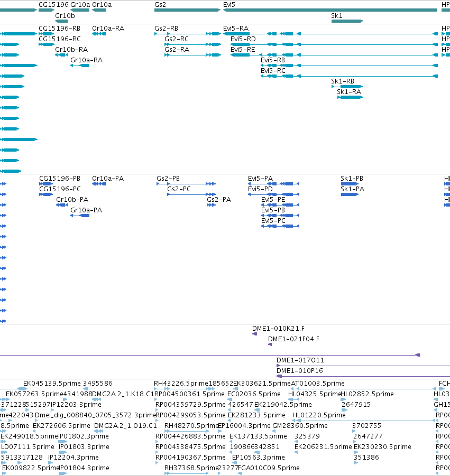450x476 pixels.
Task: Open the Evi5-RE transcript label
Action: pos(243,50)
